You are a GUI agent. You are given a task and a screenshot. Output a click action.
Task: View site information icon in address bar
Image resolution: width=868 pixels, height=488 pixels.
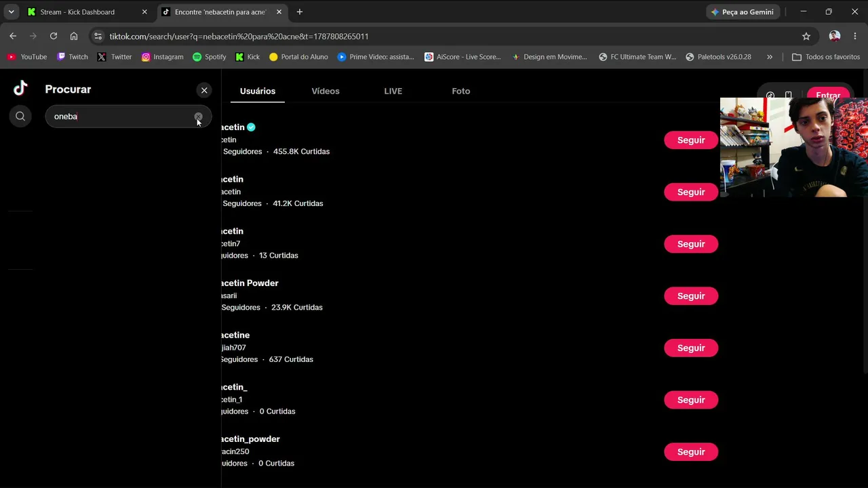[x=98, y=36]
